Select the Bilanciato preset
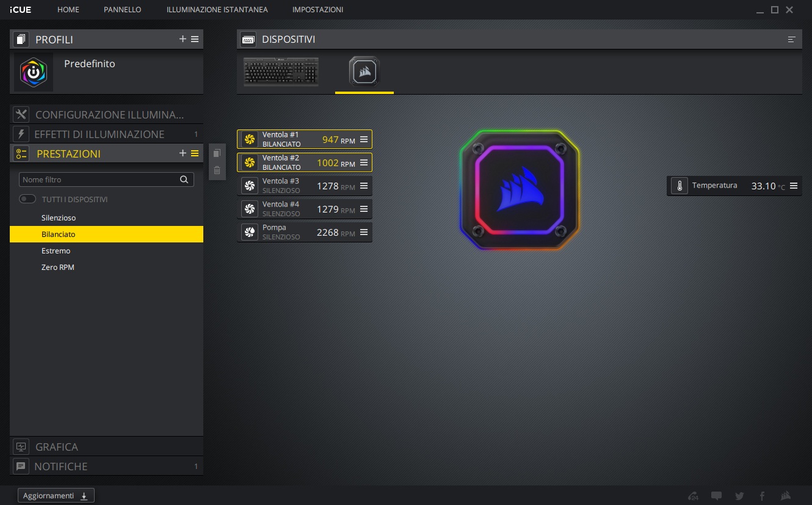 pyautogui.click(x=106, y=234)
